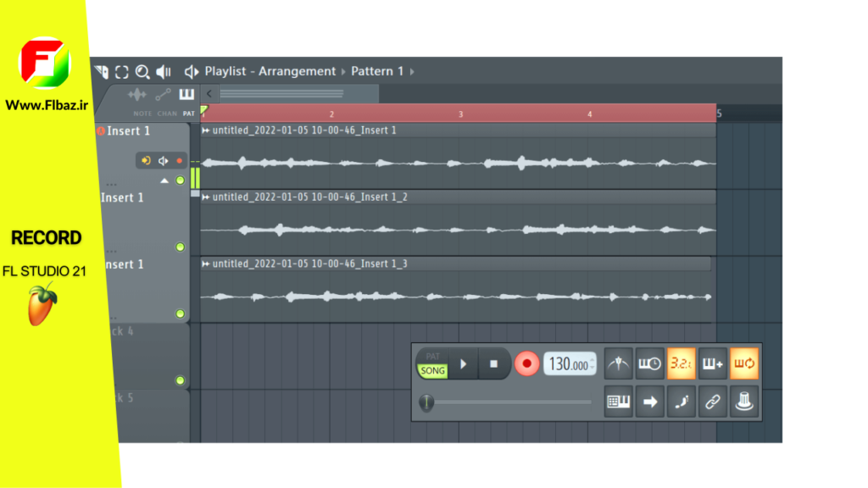Click the select/frame tool icon in the playlist header
Image resolution: width=868 pixels, height=488 pixels.
tap(122, 71)
